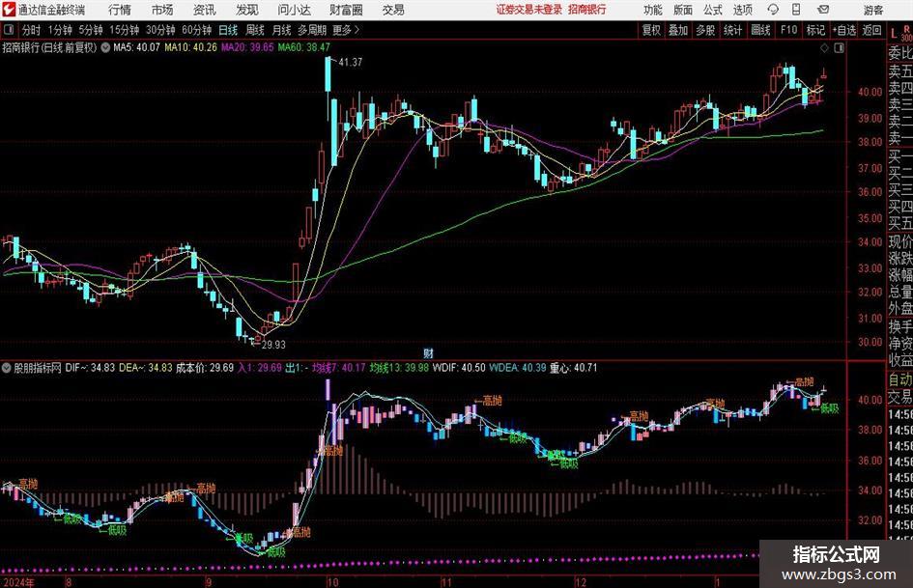Click the Tongdaxin red logo icon

9,10
